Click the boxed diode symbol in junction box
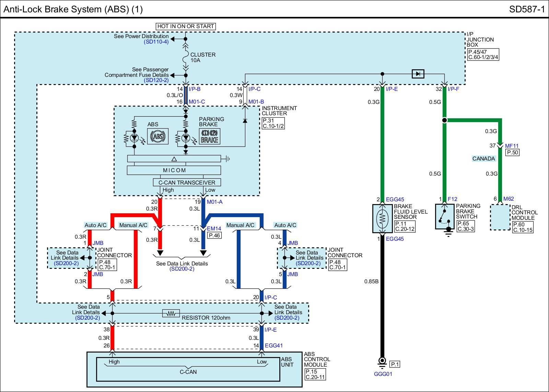This screenshot has height=392, width=549. point(418,74)
